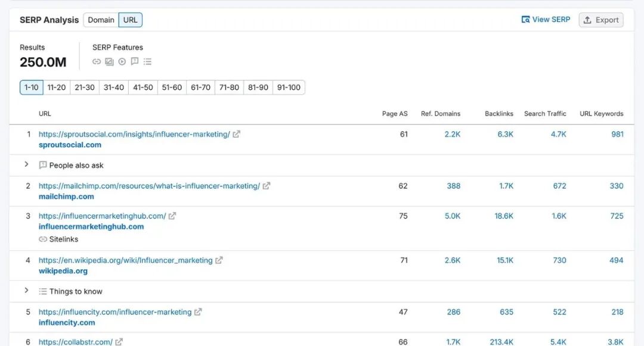Expand the People also ask row

click(26, 164)
